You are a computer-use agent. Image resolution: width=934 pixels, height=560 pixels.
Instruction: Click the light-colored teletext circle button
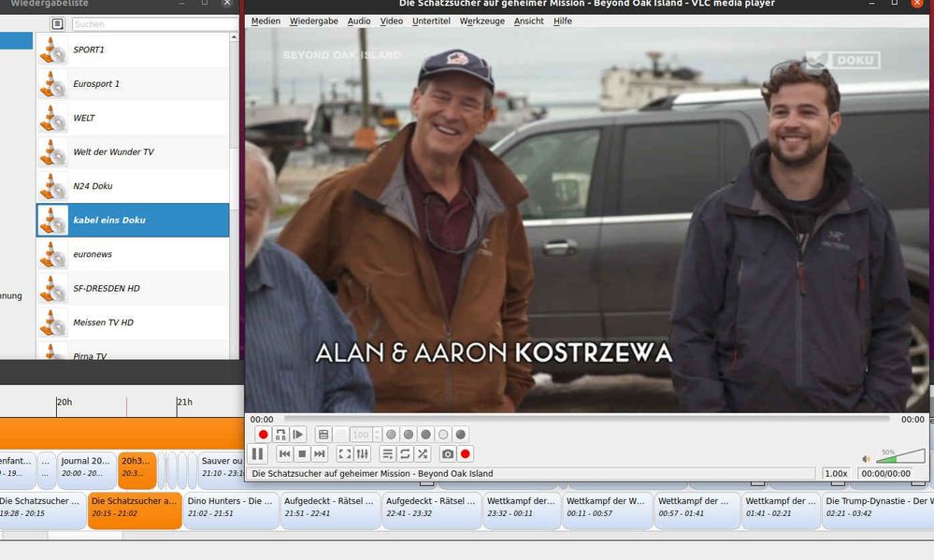point(443,435)
